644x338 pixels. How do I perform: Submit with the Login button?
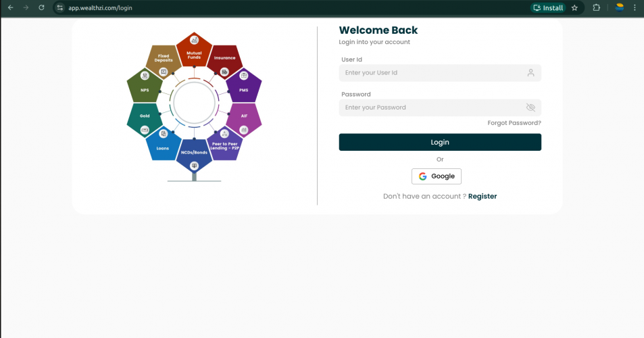(440, 142)
